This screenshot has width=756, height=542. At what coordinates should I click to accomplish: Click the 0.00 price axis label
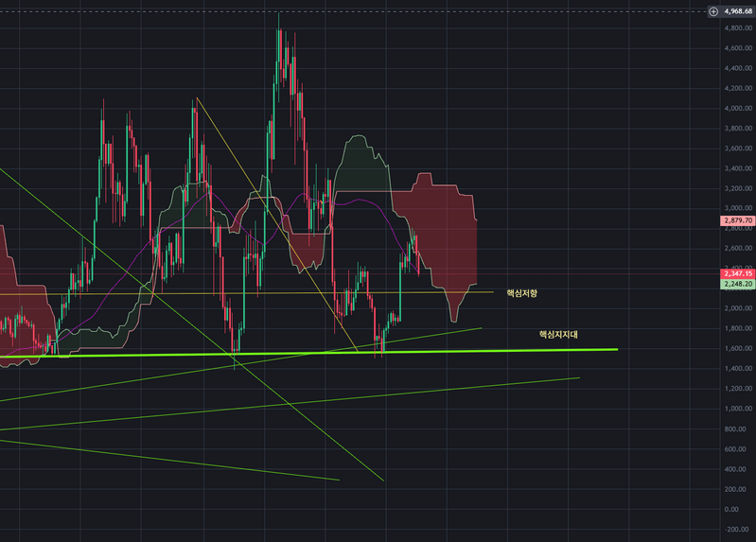(731, 509)
